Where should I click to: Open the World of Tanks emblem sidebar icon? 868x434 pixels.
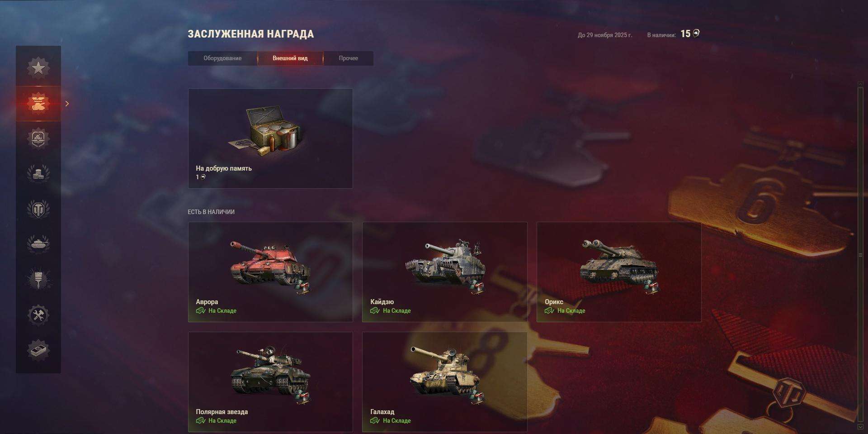tap(38, 209)
